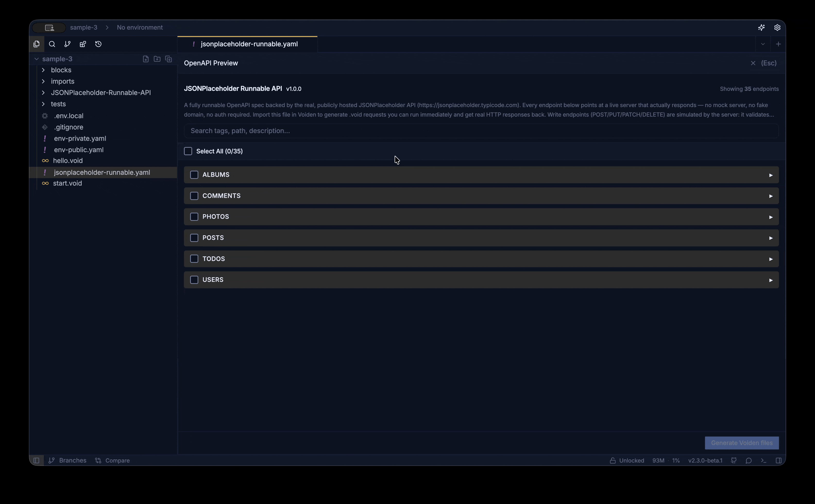Select jsonplaceholder-runnable.yaml in the file tree
Screen dimensions: 815x504
coord(102,172)
